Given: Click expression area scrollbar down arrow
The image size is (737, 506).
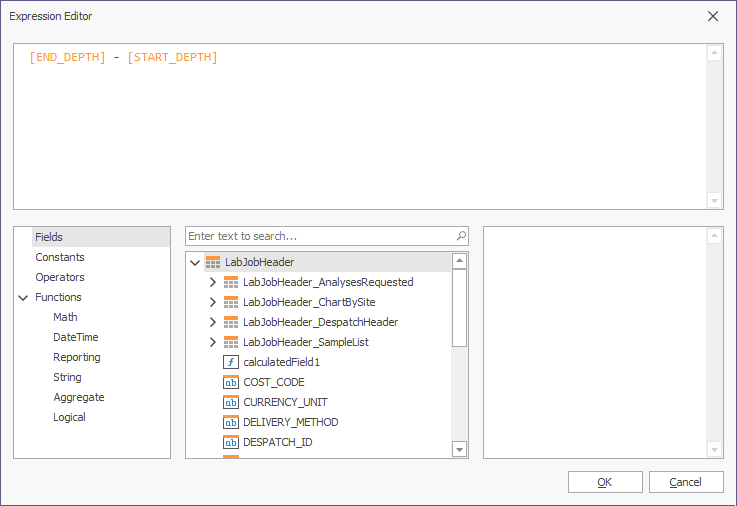Looking at the screenshot, I should 714,201.
